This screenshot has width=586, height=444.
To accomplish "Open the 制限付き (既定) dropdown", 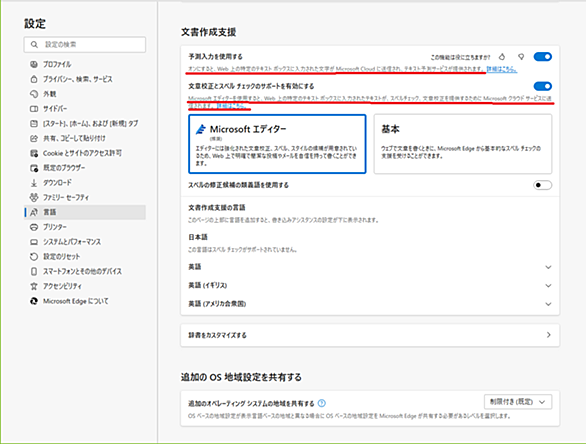I will coord(518,402).
